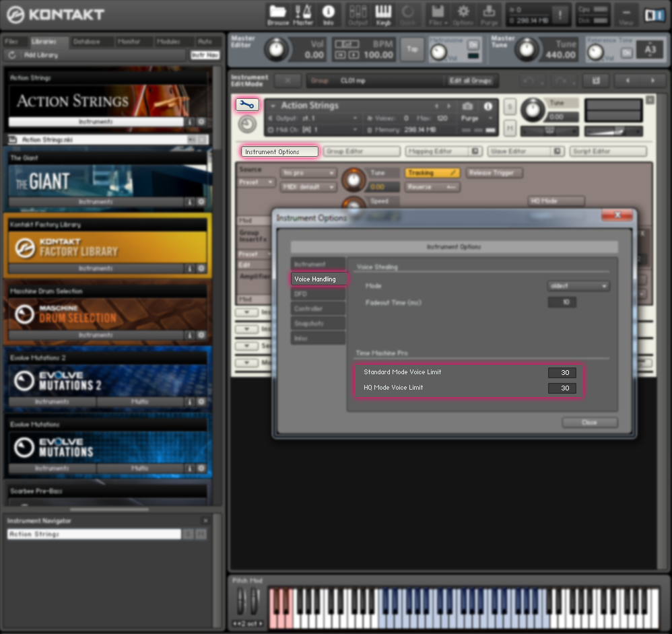
Task: Click the Purge icon in the top toolbar
Action: coord(489,15)
